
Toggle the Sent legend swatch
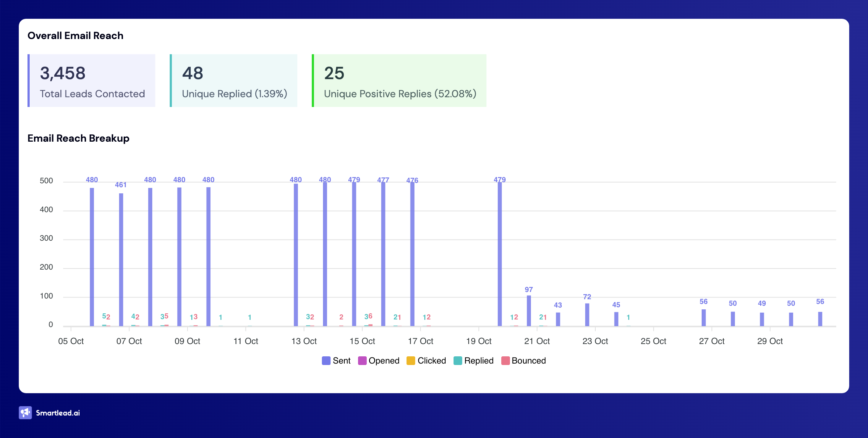[326, 361]
